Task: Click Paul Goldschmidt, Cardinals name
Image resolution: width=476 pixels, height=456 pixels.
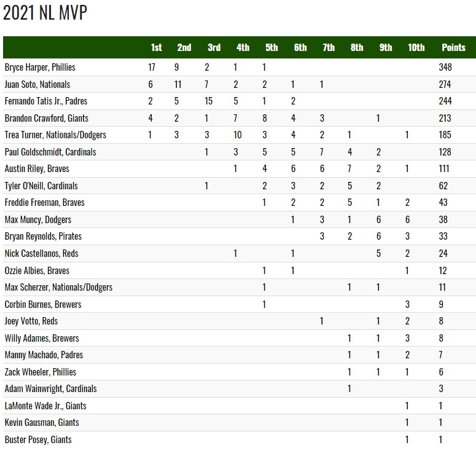Action: coord(50,152)
